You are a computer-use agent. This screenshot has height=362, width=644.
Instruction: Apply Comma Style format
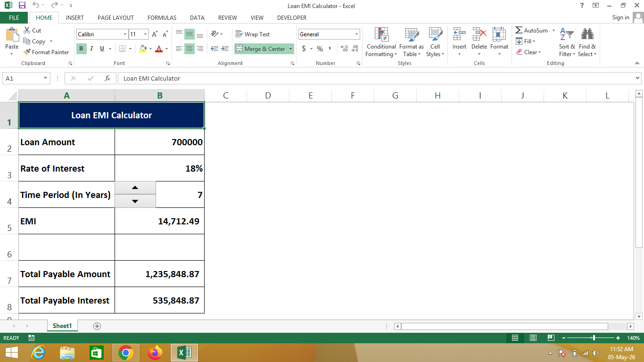tap(330, 49)
